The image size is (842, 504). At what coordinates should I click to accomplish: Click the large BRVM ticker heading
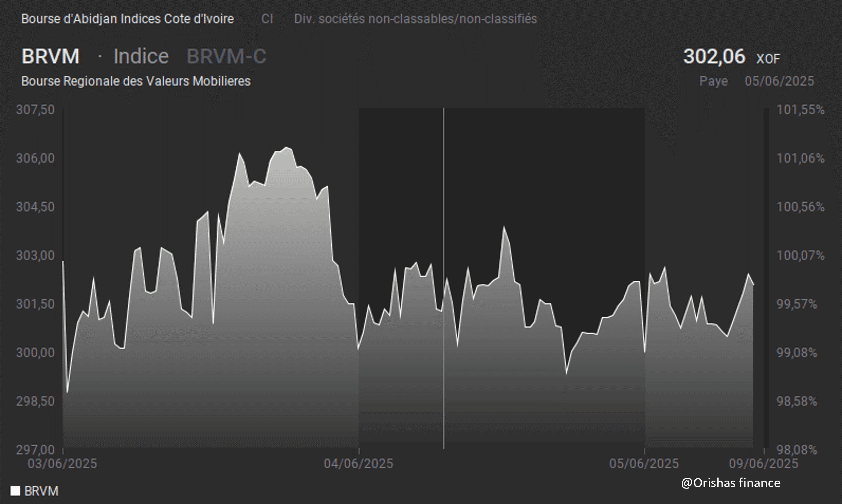pos(50,56)
